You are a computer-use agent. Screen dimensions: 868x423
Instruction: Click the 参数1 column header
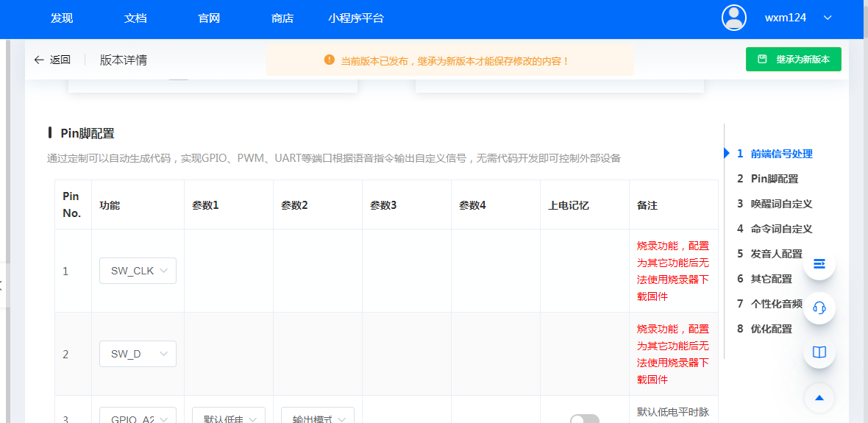(205, 205)
